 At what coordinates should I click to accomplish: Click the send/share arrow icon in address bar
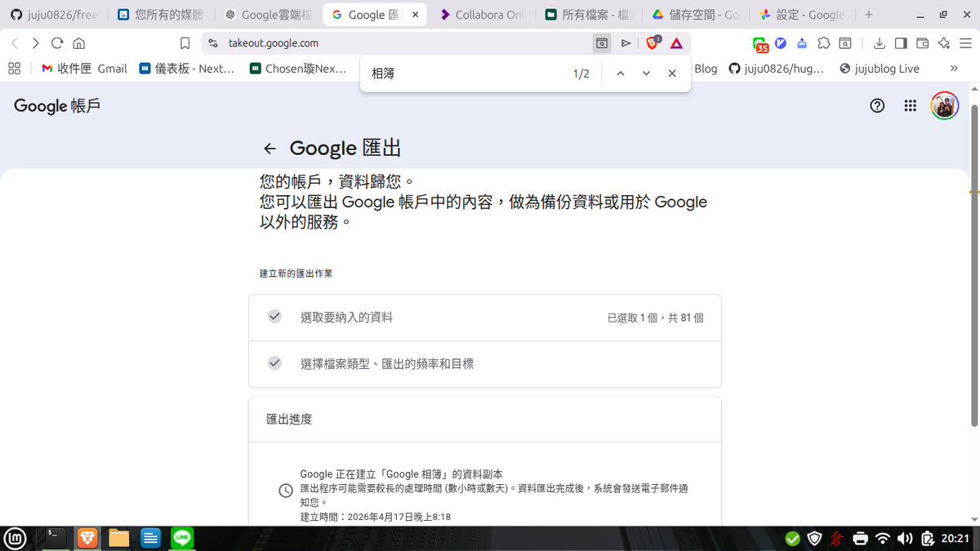[x=626, y=43]
